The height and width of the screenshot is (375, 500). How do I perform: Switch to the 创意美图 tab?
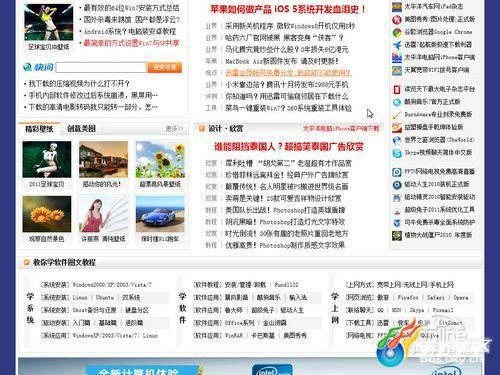[x=81, y=129]
